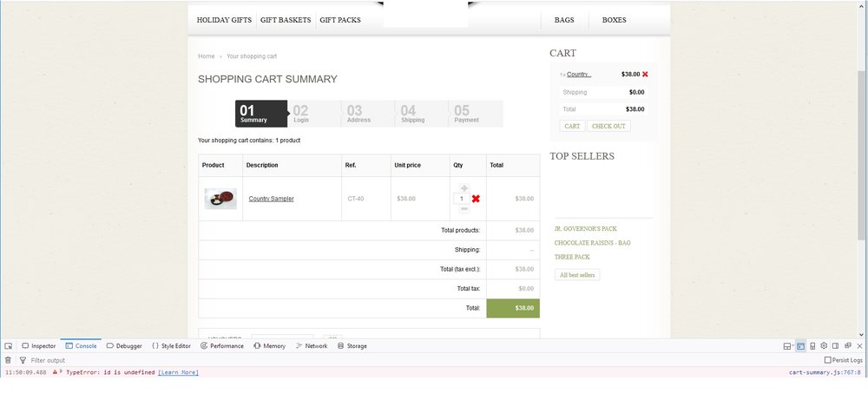Click Country link in sidebar cart

click(579, 74)
